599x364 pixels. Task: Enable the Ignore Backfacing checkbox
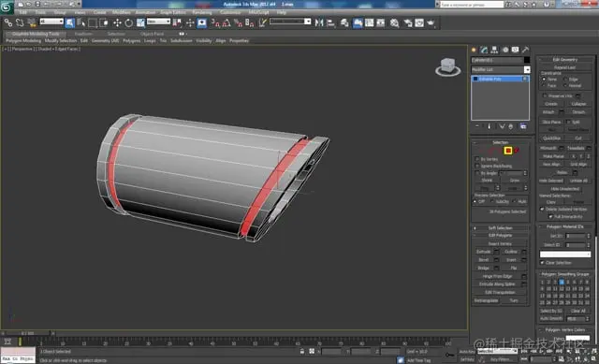pos(476,166)
